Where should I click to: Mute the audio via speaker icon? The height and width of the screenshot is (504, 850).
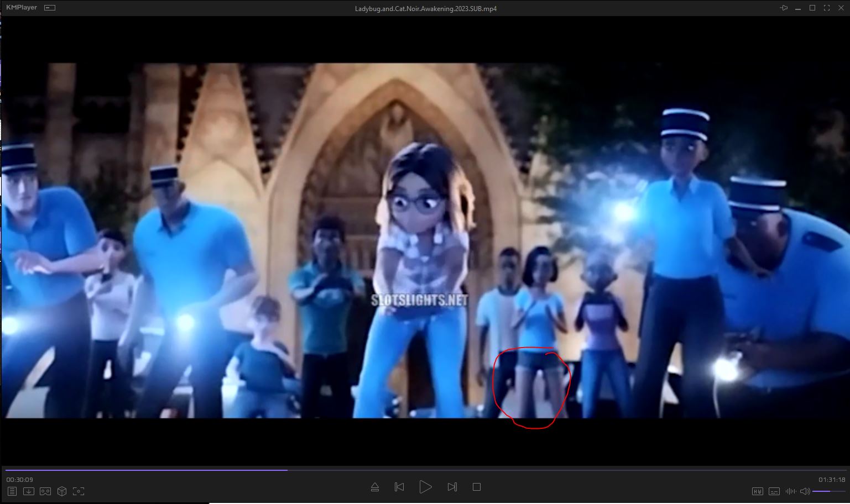coord(805,491)
